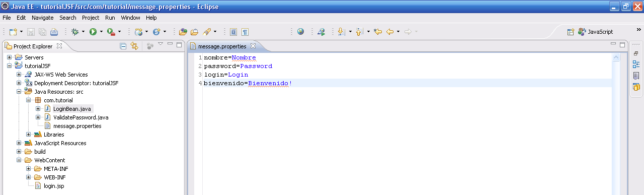The height and width of the screenshot is (195, 644).
Task: Open the Edit menu
Action: click(21, 18)
